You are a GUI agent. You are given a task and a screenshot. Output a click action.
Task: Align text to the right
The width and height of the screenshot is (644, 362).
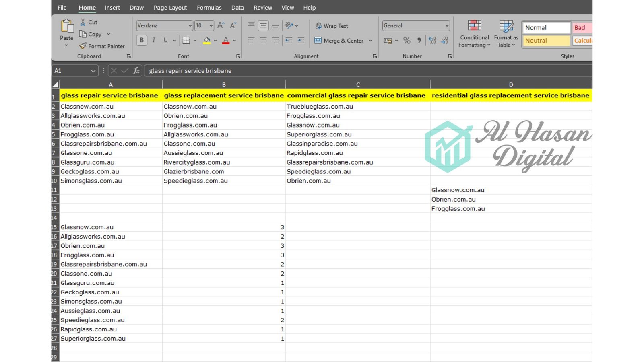coord(276,40)
